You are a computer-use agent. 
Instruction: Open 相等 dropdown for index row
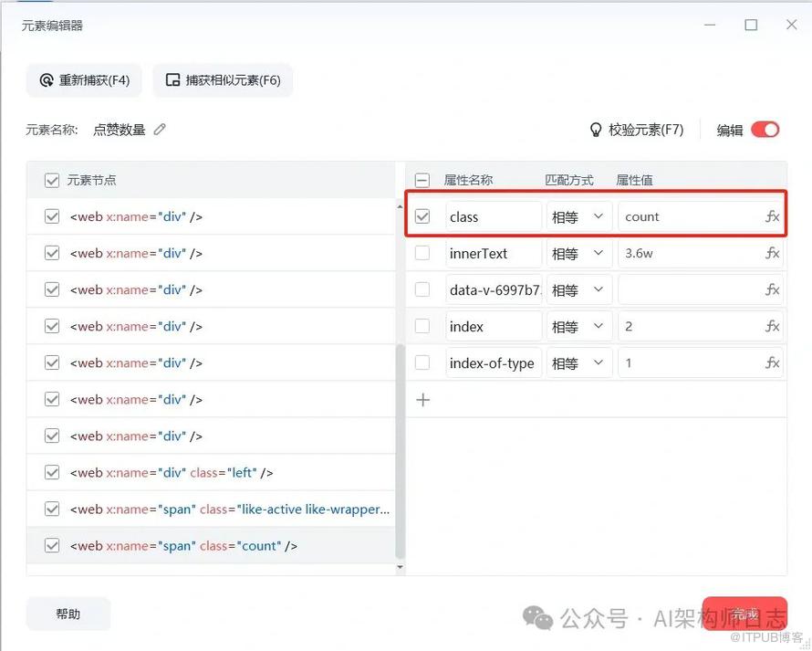pyautogui.click(x=579, y=327)
